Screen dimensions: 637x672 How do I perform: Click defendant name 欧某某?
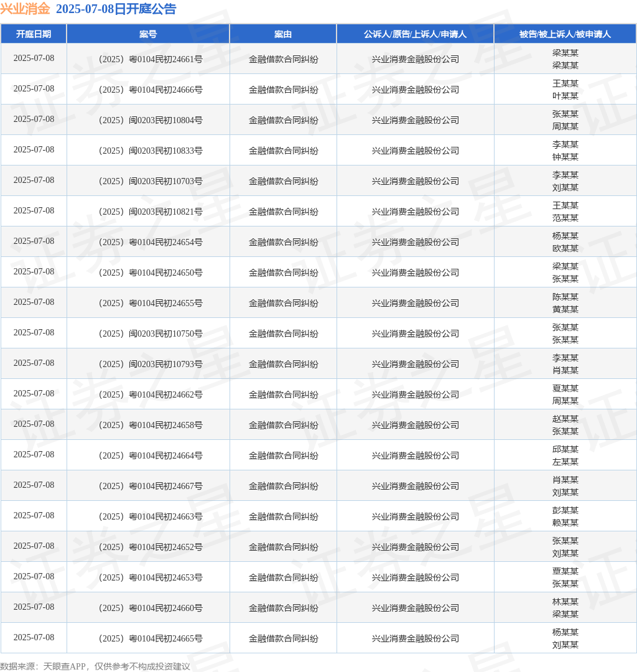(565, 248)
